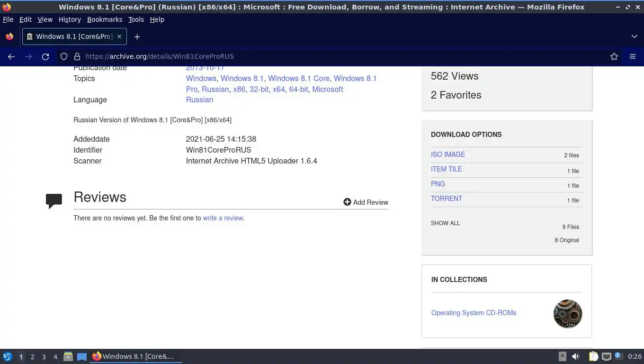Reload the page with the refresh icon
644x364 pixels.
click(x=45, y=56)
